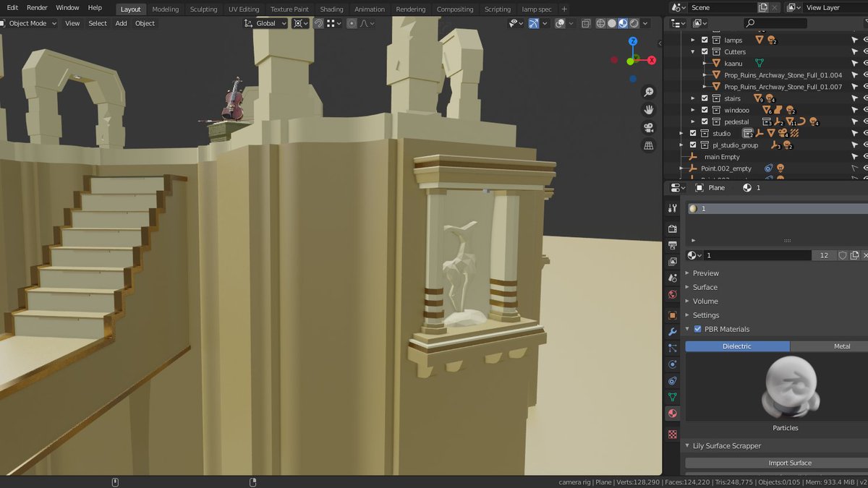
Task: Open the viewport View menu
Action: [x=72, y=23]
